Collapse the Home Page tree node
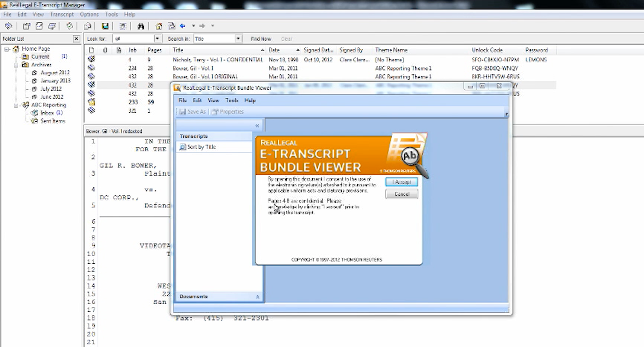 pos(7,49)
